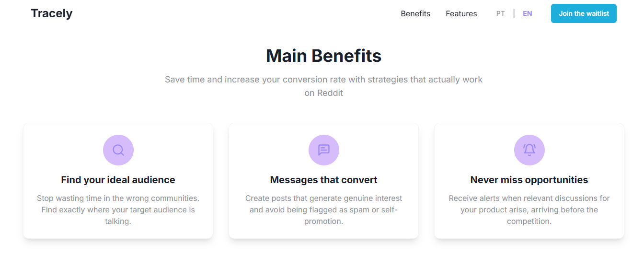
Task: Click the subtitle mentioning Reddit strategies
Action: [x=324, y=80]
